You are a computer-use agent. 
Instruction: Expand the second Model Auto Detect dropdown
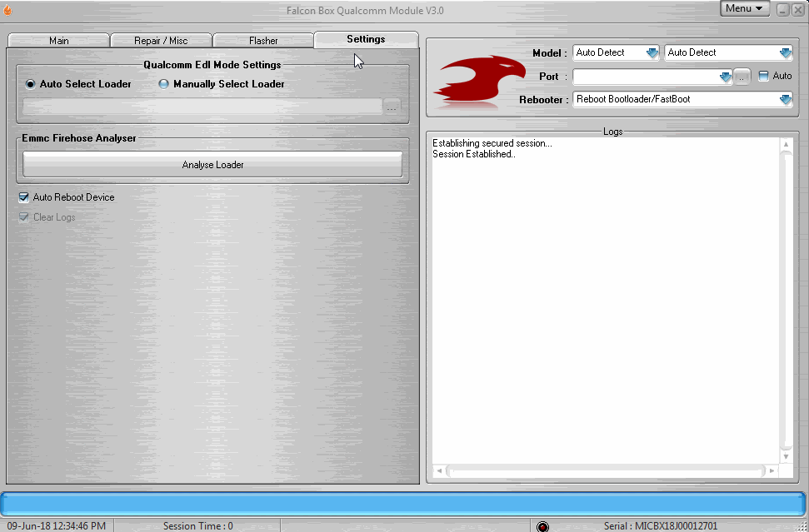point(786,52)
